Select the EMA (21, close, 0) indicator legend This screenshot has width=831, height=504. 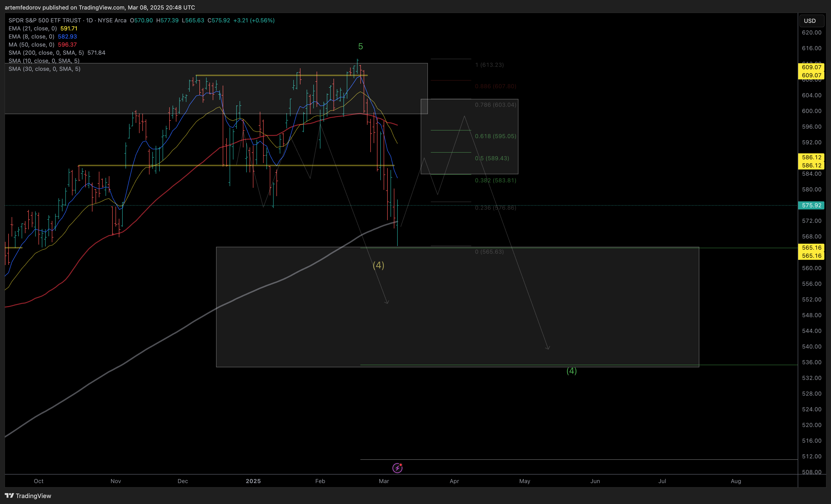33,28
